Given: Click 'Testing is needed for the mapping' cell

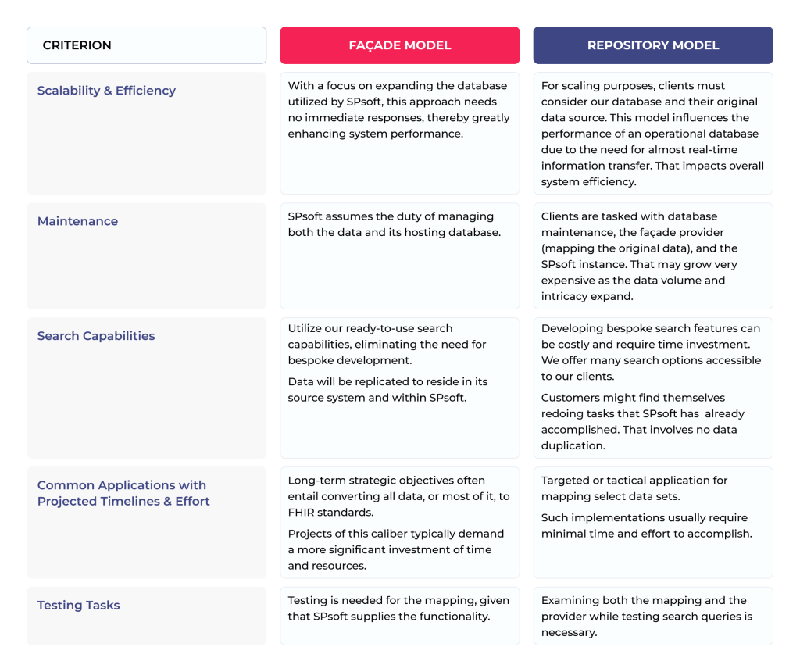Looking at the screenshot, I should 398,608.
